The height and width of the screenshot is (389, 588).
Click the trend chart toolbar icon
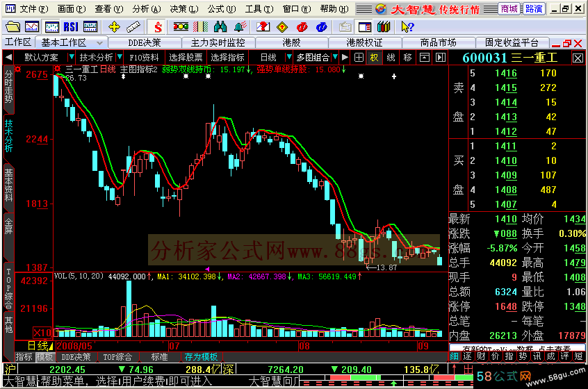[x=32, y=27]
